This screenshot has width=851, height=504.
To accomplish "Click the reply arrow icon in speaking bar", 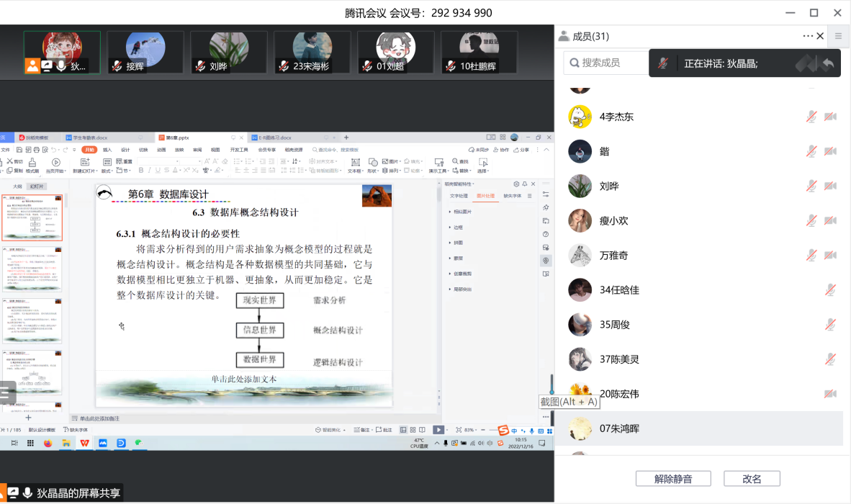I will 828,63.
